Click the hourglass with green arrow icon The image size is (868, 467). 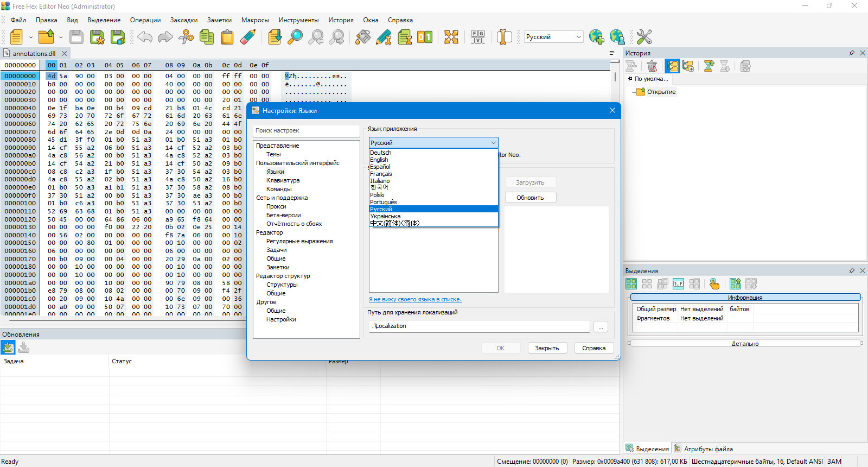tap(709, 66)
